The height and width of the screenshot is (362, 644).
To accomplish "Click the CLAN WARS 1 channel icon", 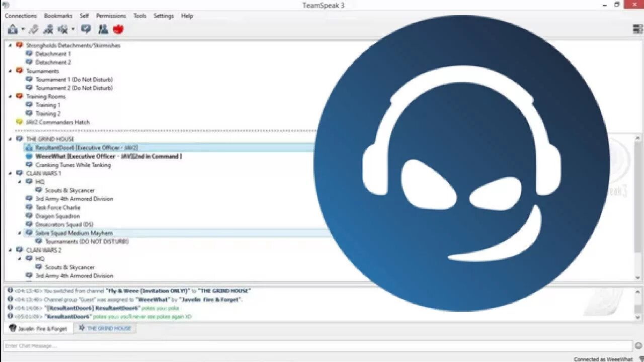I will point(20,173).
